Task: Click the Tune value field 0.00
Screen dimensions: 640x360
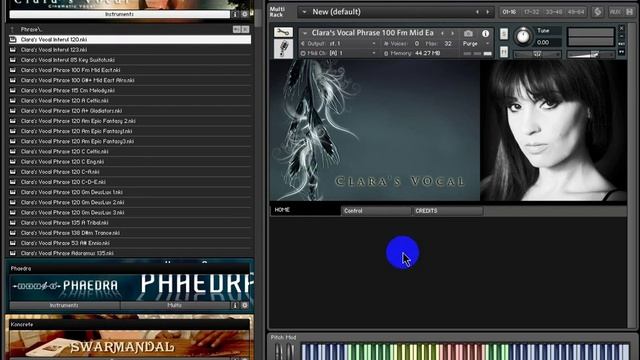Action: (548, 42)
